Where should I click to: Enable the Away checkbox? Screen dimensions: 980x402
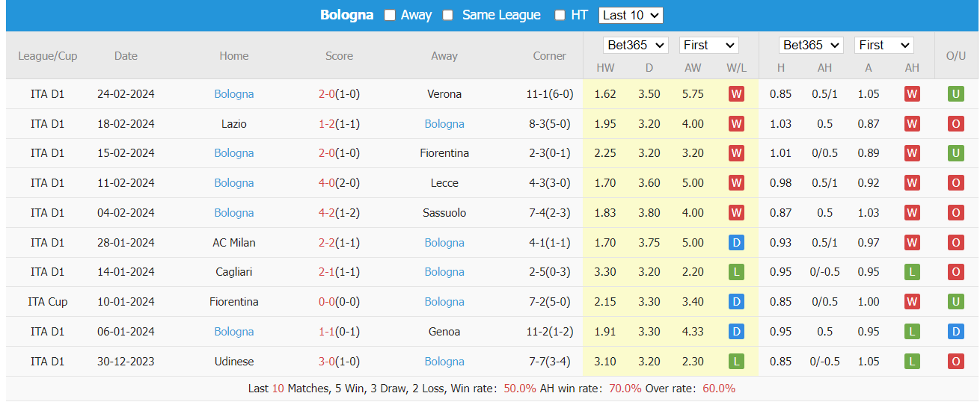pyautogui.click(x=390, y=15)
